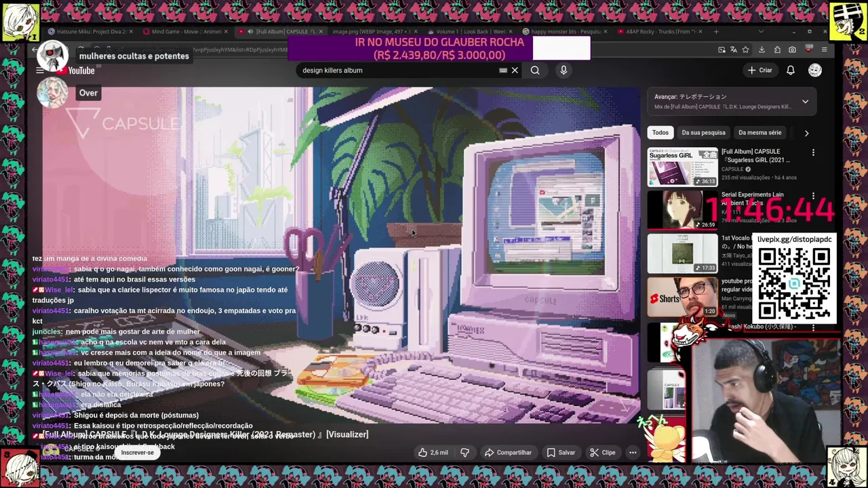Image resolution: width=868 pixels, height=488 pixels.
Task: Click the Compartilhar share button
Action: pos(508,452)
